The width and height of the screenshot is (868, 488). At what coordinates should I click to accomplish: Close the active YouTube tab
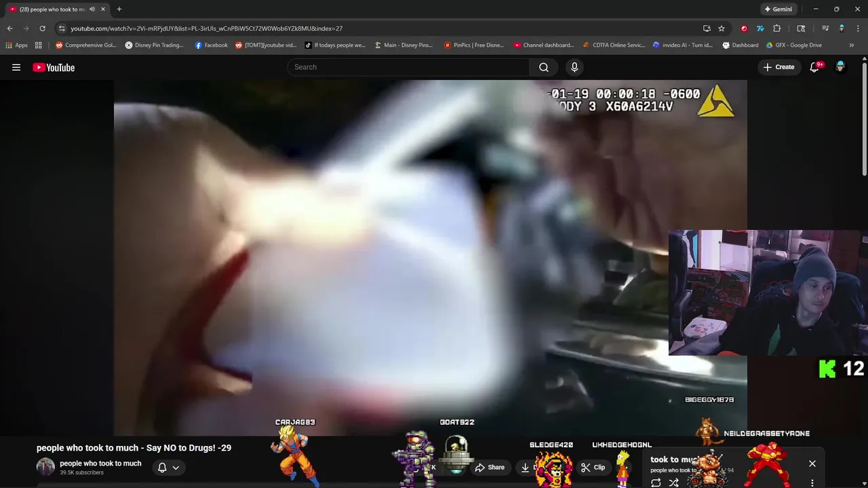pos(102,9)
